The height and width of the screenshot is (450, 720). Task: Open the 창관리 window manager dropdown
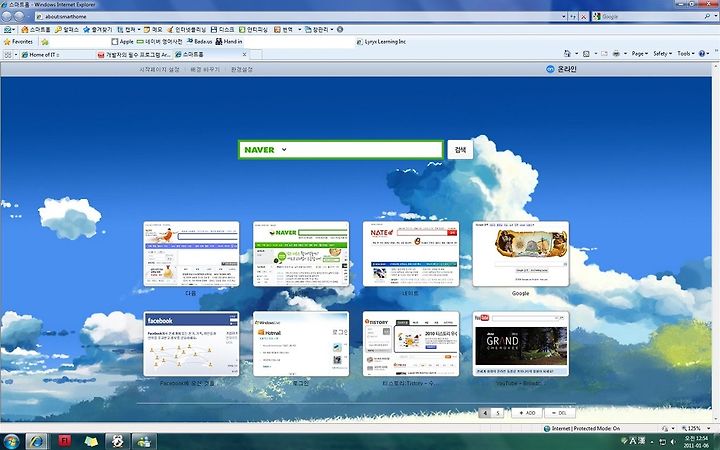332,29
